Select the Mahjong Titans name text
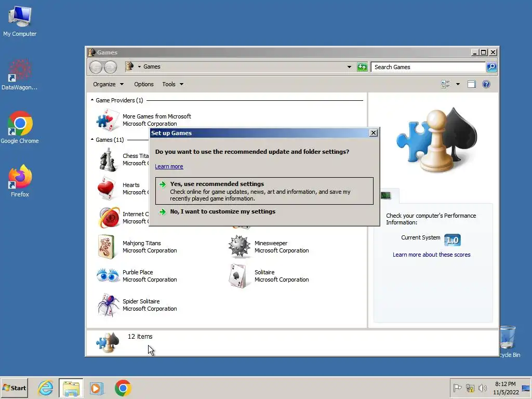Viewport: 532px width, 399px height. [141, 243]
